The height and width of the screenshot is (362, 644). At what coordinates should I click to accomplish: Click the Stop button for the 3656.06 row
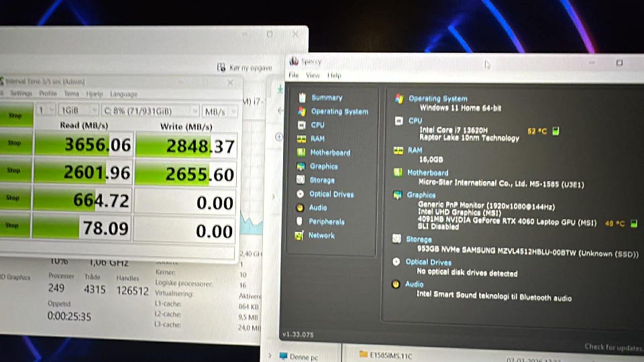tap(15, 143)
